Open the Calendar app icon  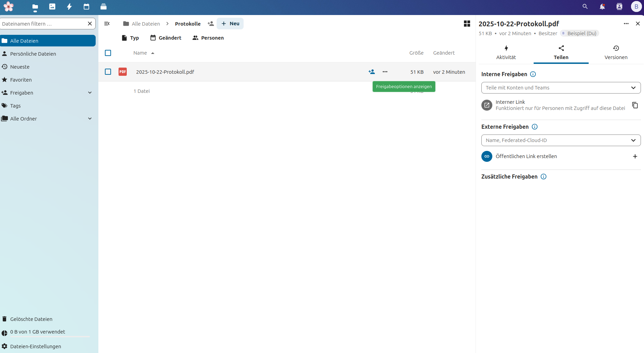point(86,6)
